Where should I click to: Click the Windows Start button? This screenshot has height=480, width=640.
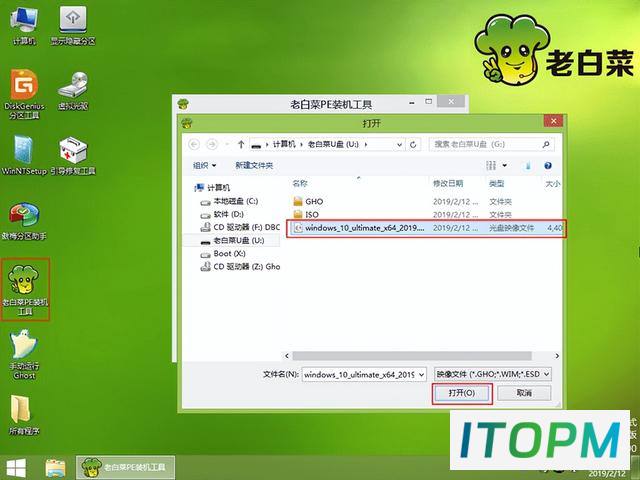tap(16, 468)
